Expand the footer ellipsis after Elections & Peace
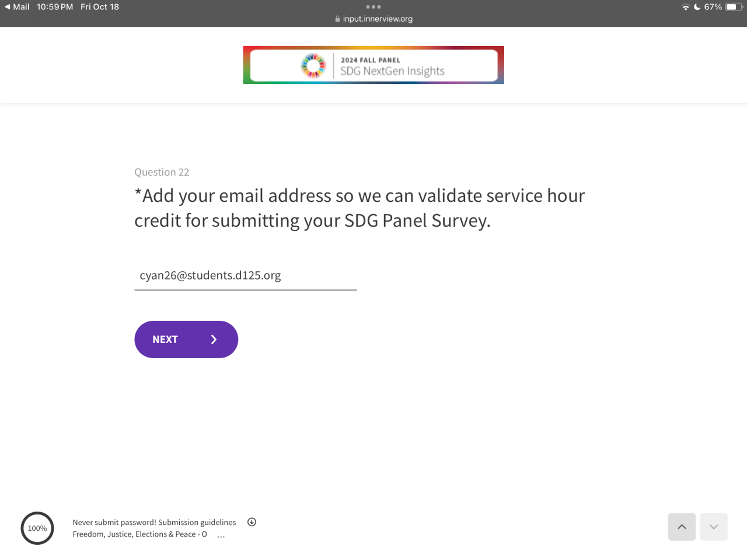The height and width of the screenshot is (560, 747). [221, 535]
